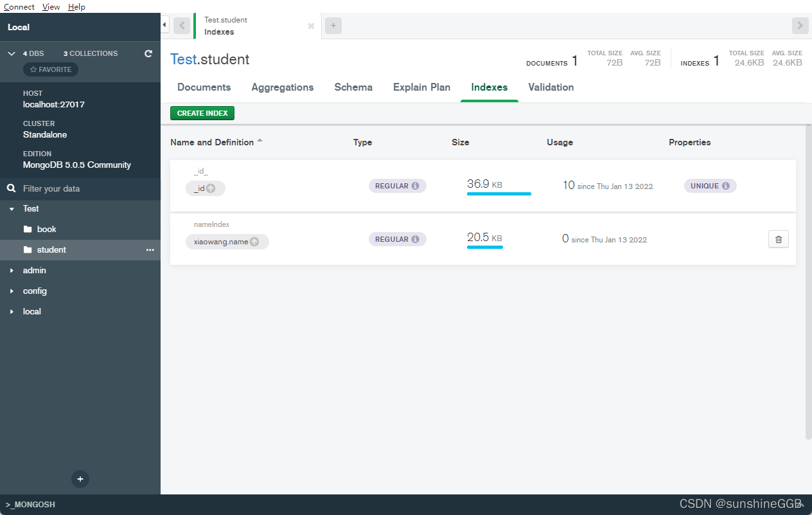The height and width of the screenshot is (515, 812).
Task: Expand the admin database
Action: (x=12, y=271)
